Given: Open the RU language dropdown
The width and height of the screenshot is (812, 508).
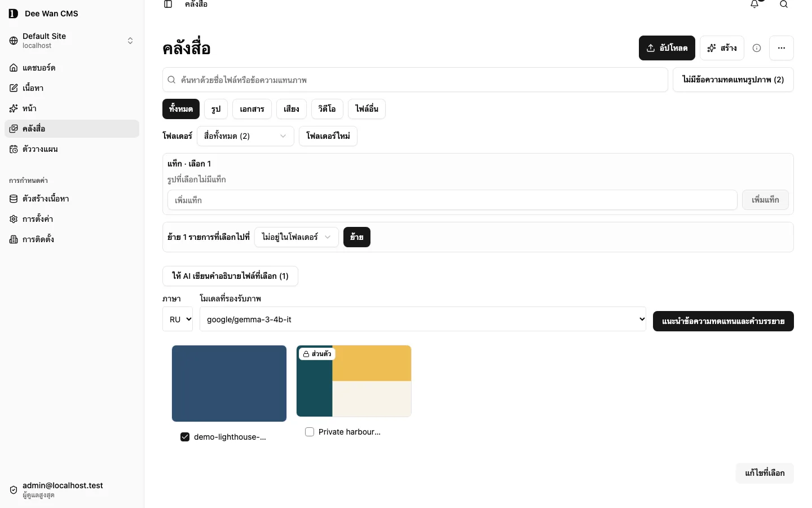Looking at the screenshot, I should [x=178, y=319].
